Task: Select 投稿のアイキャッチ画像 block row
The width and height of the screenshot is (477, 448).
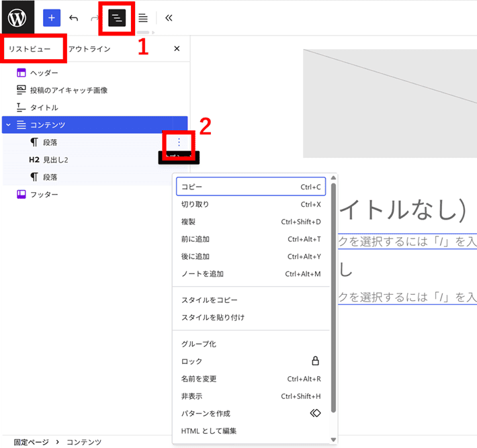Action: pos(95,90)
